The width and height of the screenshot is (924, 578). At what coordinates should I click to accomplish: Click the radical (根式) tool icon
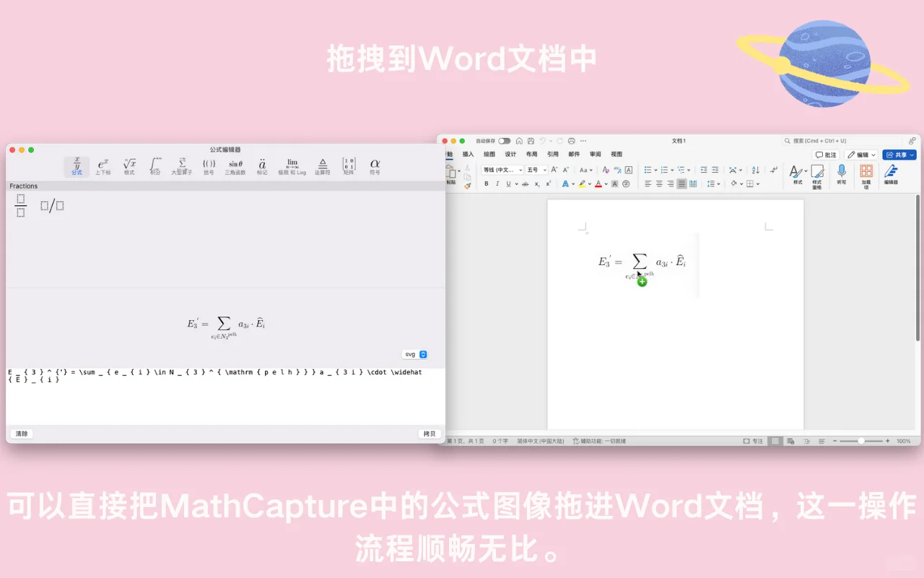point(128,166)
